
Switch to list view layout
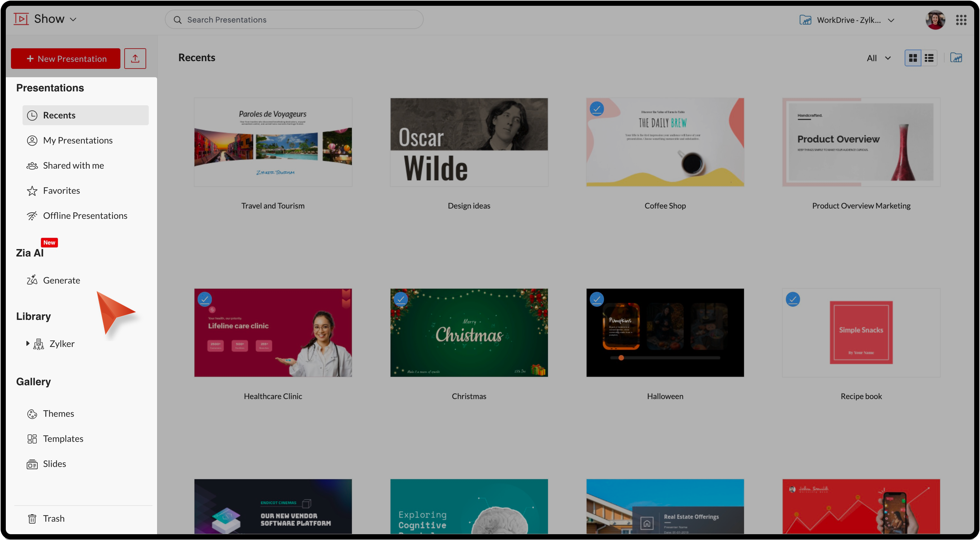[x=929, y=58]
